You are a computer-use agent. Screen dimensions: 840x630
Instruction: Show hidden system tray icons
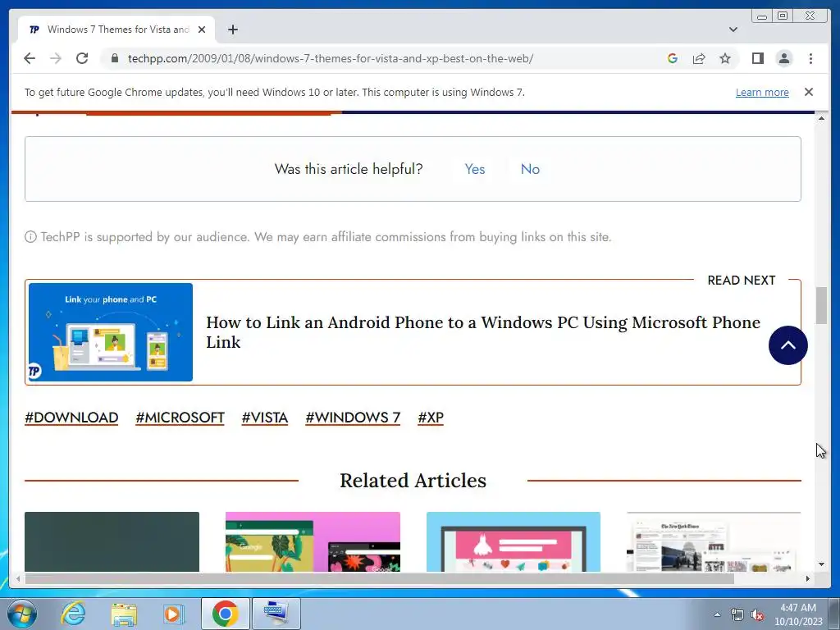pyautogui.click(x=717, y=614)
